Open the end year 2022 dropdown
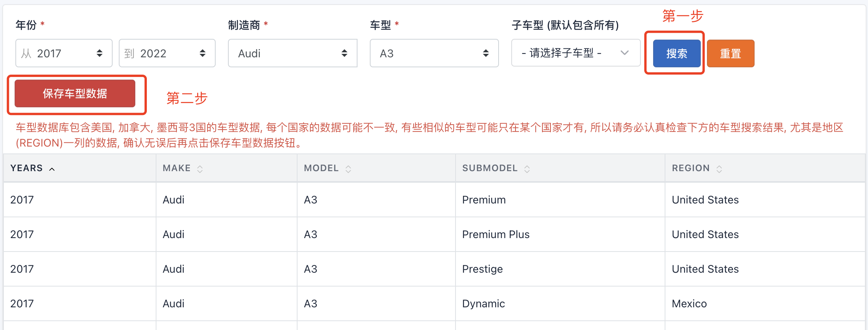868x330 pixels. 167,53
